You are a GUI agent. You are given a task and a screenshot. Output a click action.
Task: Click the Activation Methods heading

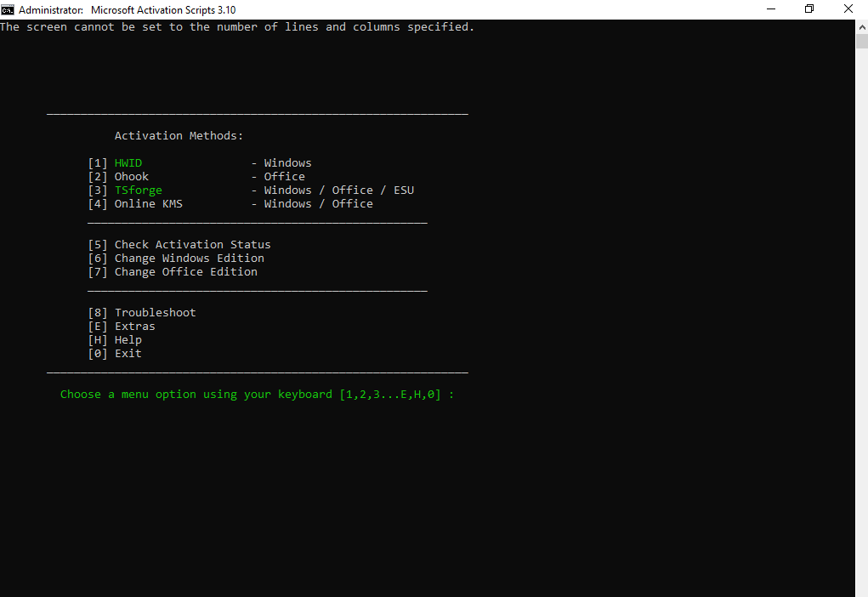click(x=179, y=136)
